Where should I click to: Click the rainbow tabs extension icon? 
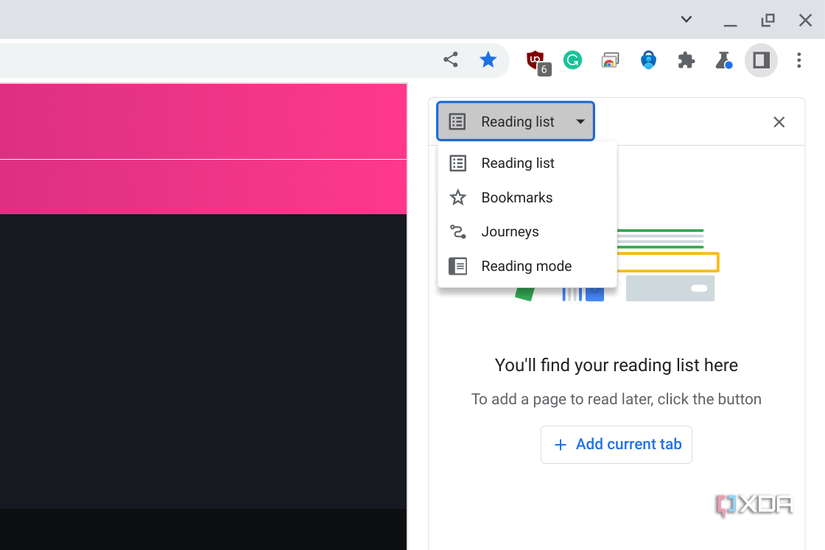[x=610, y=61]
